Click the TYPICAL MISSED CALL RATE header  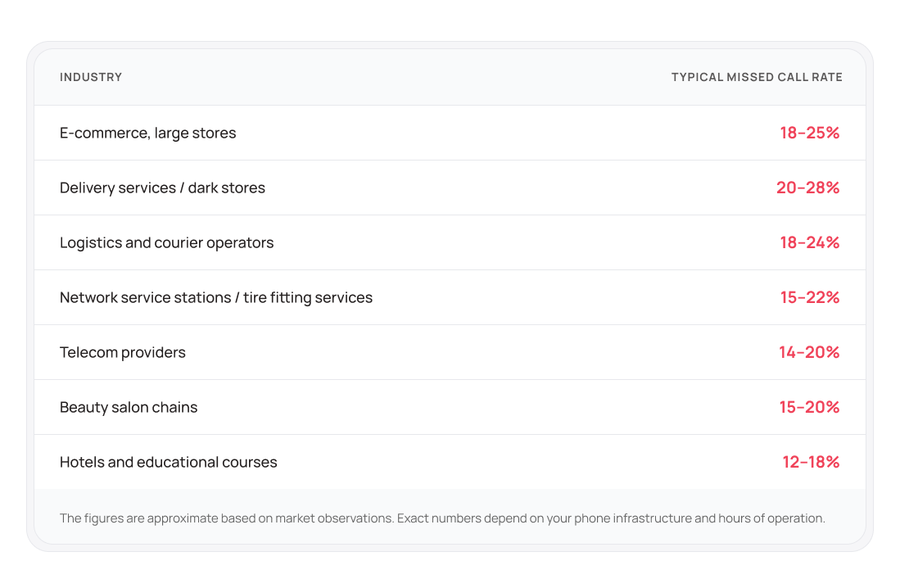pos(757,77)
